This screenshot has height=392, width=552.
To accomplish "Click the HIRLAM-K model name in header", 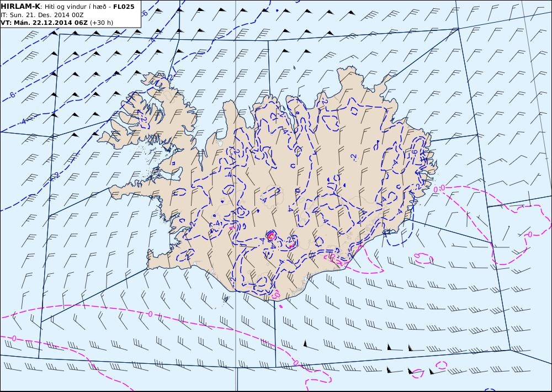I will coord(21,6).
